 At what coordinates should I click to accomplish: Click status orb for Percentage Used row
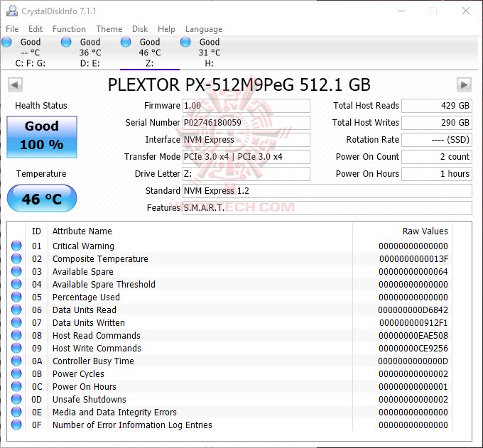click(16, 297)
